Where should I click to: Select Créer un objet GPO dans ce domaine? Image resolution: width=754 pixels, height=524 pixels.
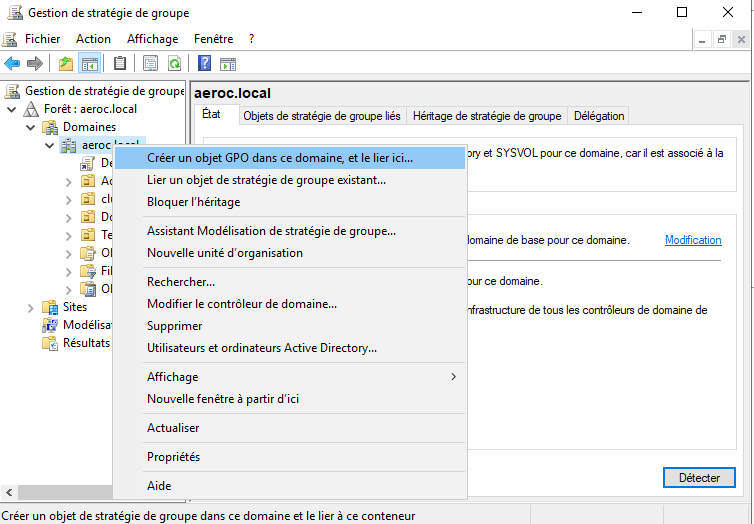pyautogui.click(x=280, y=158)
